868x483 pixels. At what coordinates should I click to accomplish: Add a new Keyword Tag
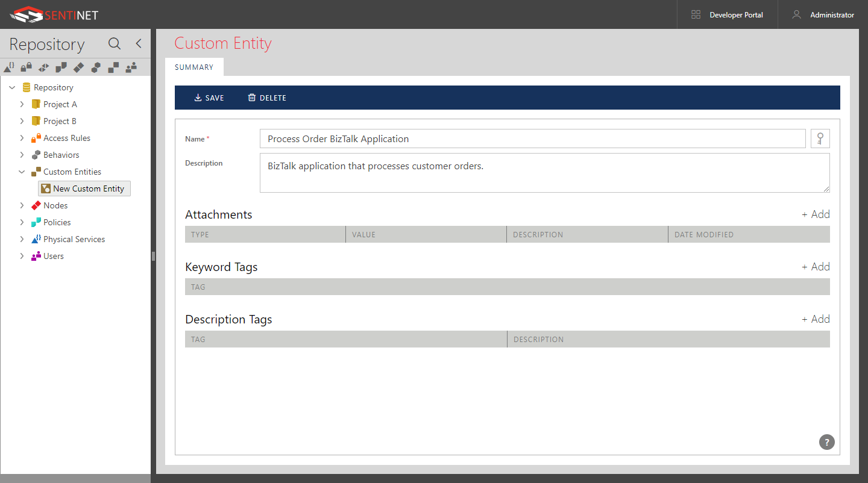(816, 266)
